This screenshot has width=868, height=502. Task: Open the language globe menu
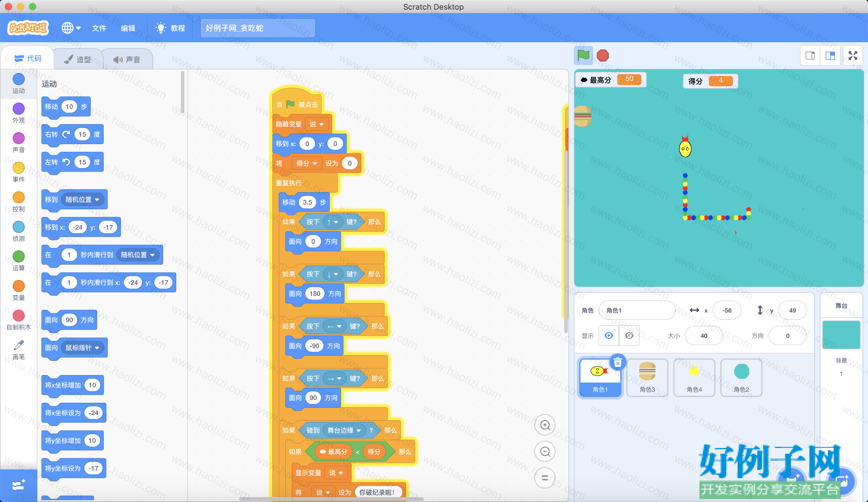pyautogui.click(x=71, y=28)
